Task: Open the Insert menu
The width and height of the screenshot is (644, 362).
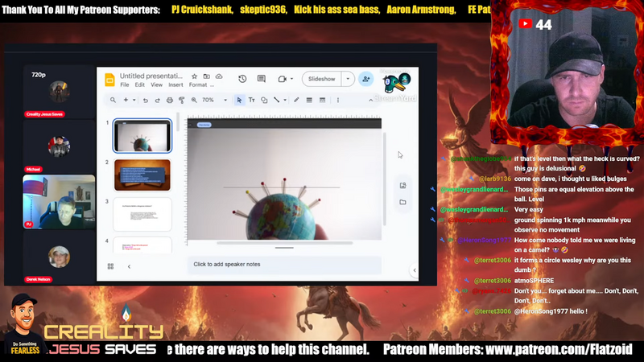Action: [x=175, y=85]
